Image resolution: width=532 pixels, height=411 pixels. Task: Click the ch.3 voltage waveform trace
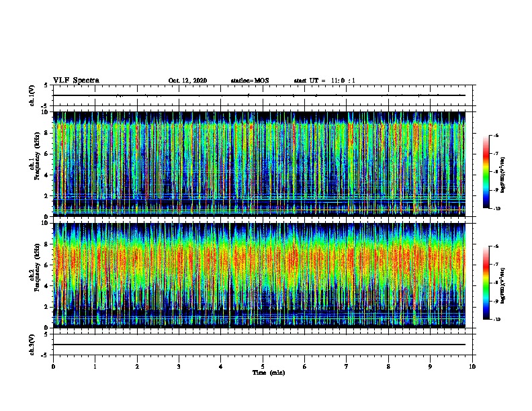click(259, 345)
